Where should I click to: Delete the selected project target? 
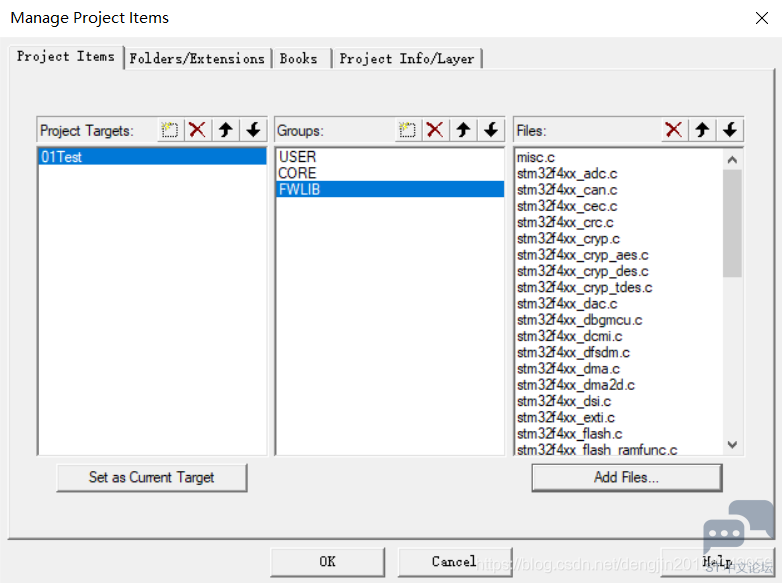coord(197,130)
